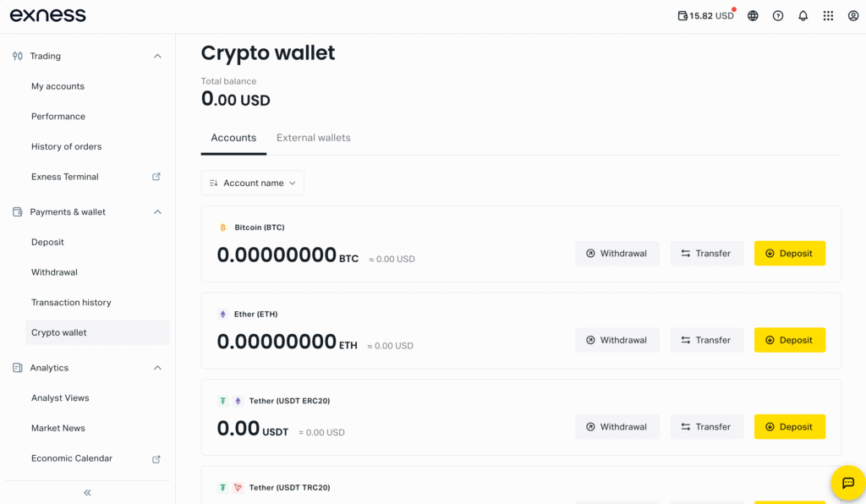Click Withdrawal for Ether (ETH)

[617, 340]
